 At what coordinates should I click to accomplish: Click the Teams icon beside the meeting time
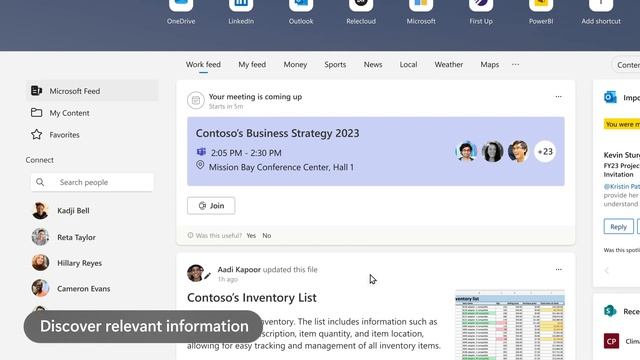coord(201,152)
